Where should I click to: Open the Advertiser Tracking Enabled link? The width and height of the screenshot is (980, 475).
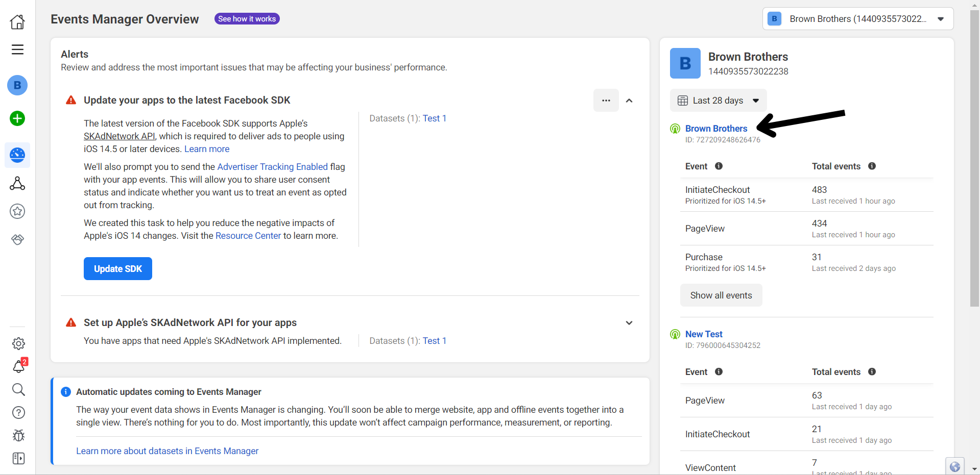(272, 167)
